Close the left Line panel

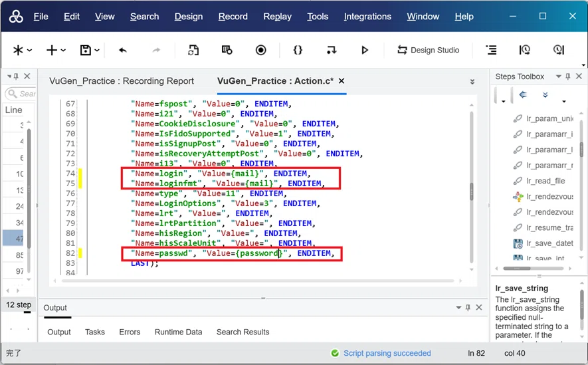27,76
